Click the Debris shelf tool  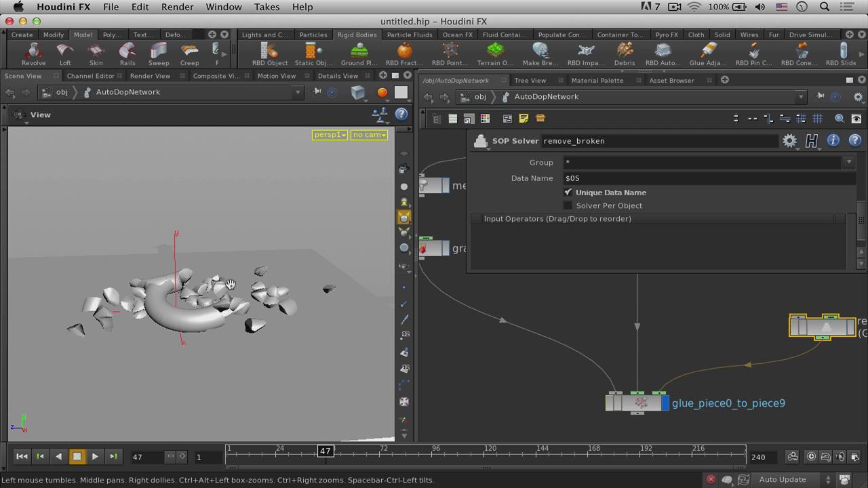tap(625, 54)
